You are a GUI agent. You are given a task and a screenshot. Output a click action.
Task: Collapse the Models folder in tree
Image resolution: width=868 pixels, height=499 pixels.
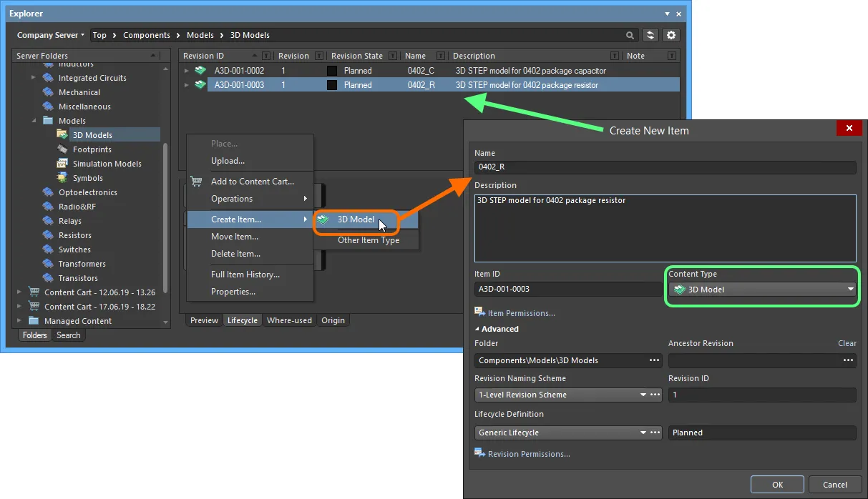point(34,121)
